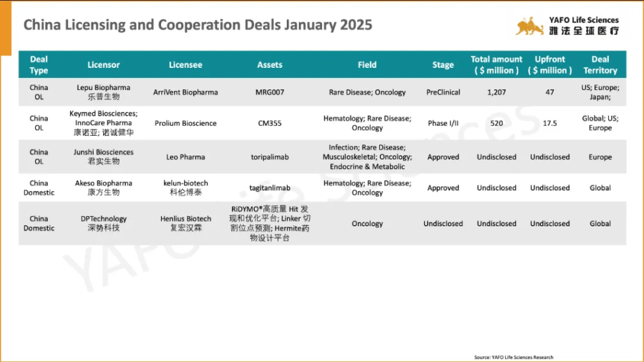Click the Upfront column header
This screenshot has height=362, width=644.
pyautogui.click(x=550, y=65)
